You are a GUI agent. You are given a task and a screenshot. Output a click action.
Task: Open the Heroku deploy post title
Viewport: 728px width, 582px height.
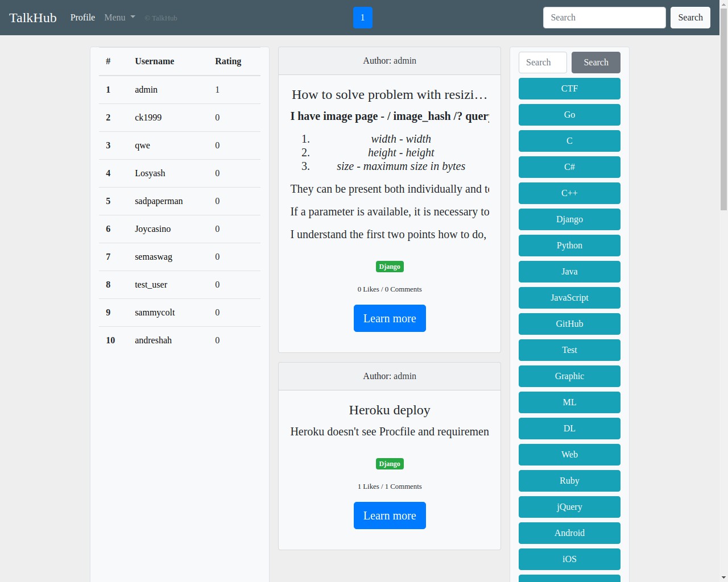(x=390, y=410)
